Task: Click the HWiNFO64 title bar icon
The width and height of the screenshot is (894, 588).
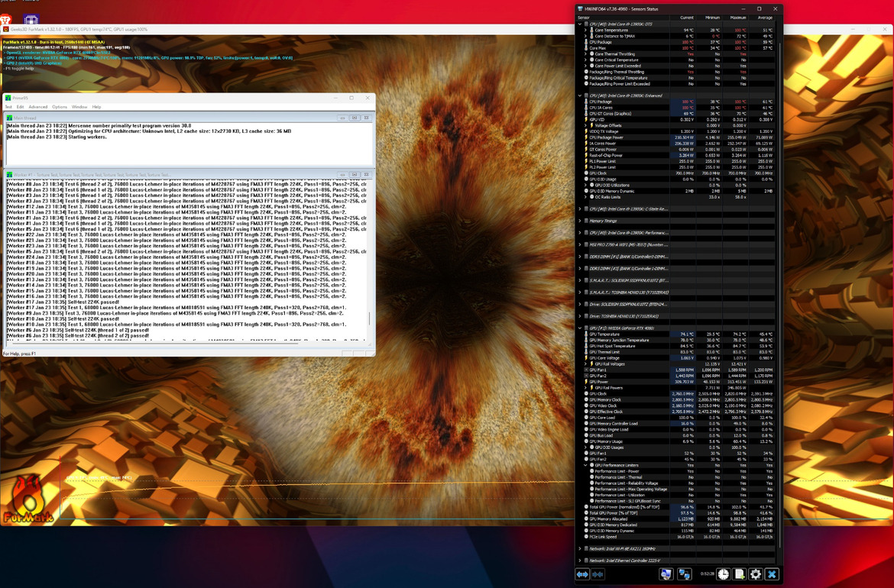Action: coord(581,9)
